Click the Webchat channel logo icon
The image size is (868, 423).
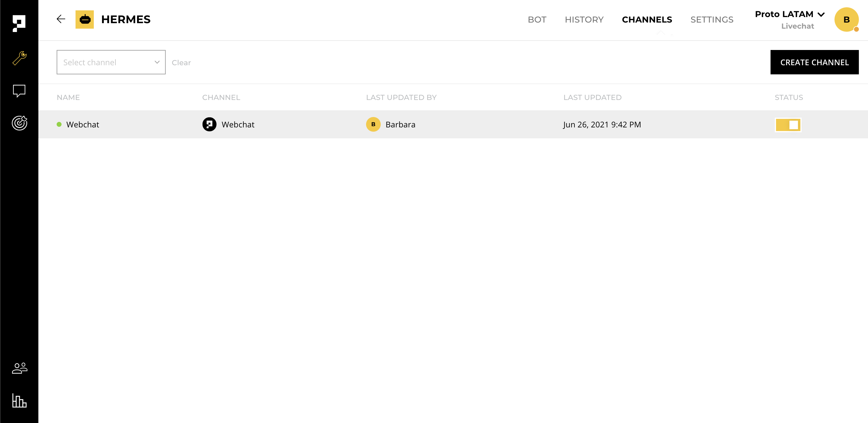click(209, 124)
